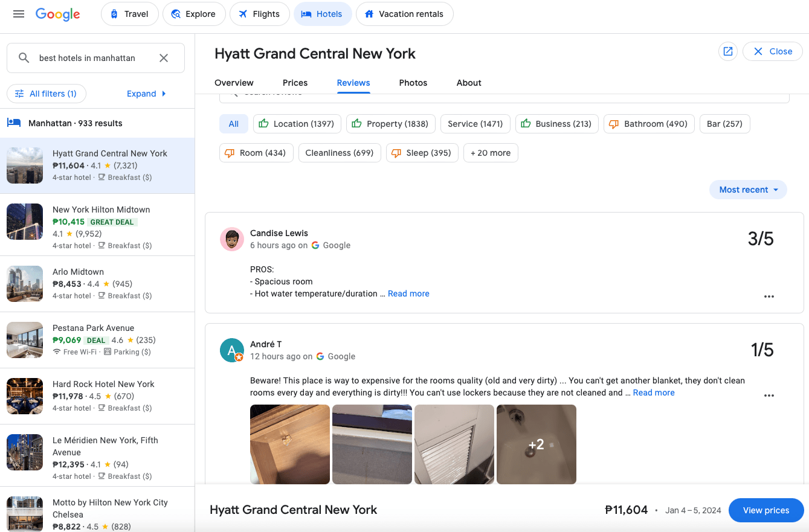Filter reviews by Sleep (395)
809x532 pixels.
[422, 153]
